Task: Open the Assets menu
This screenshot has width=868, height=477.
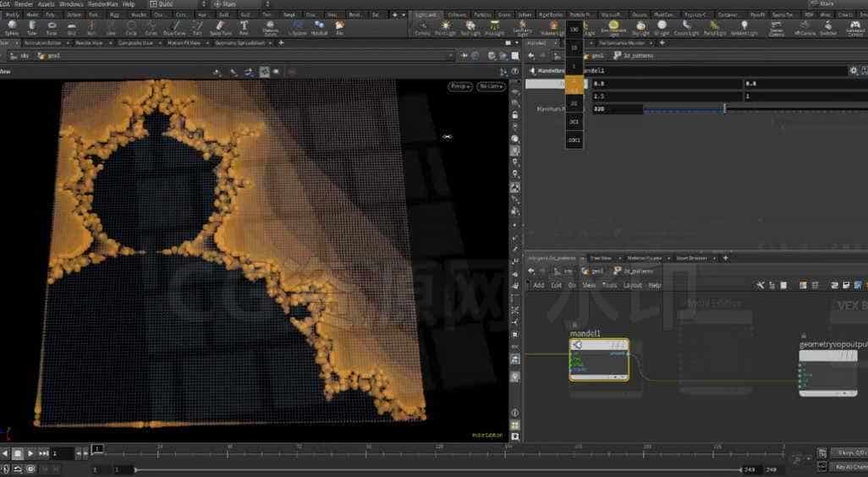Action: pos(46,4)
